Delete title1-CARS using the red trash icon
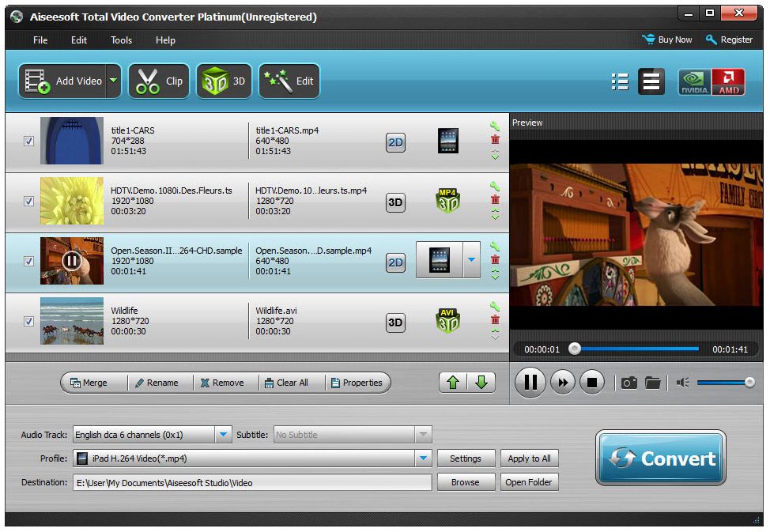The height and width of the screenshot is (532, 770). (495, 139)
